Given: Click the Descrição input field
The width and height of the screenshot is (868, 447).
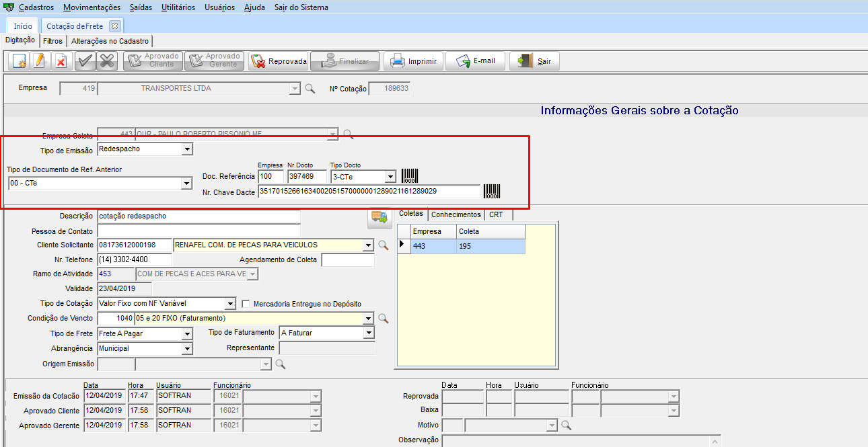Looking at the screenshot, I should click(198, 216).
